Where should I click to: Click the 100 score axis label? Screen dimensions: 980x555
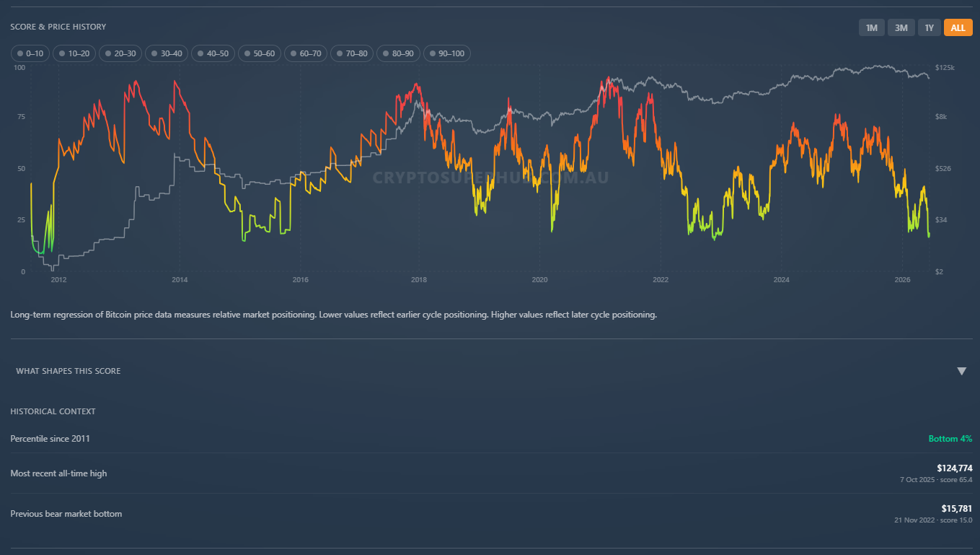pyautogui.click(x=19, y=68)
